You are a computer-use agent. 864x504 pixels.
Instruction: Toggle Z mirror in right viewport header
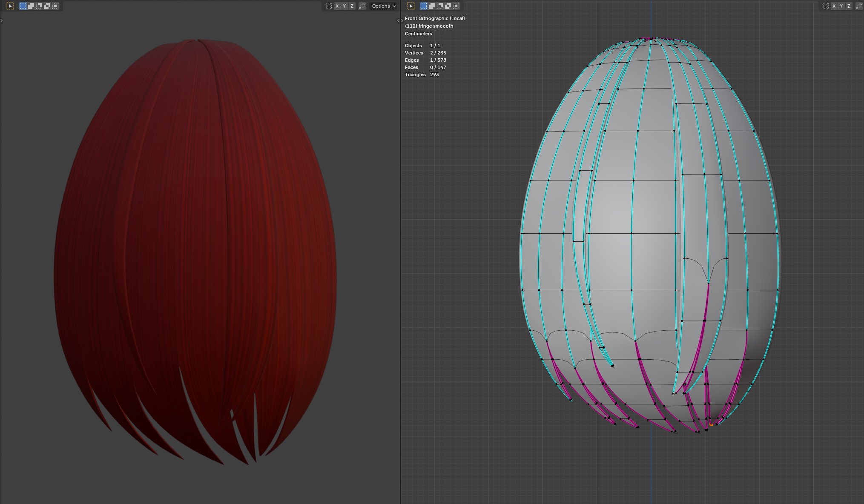pos(849,6)
